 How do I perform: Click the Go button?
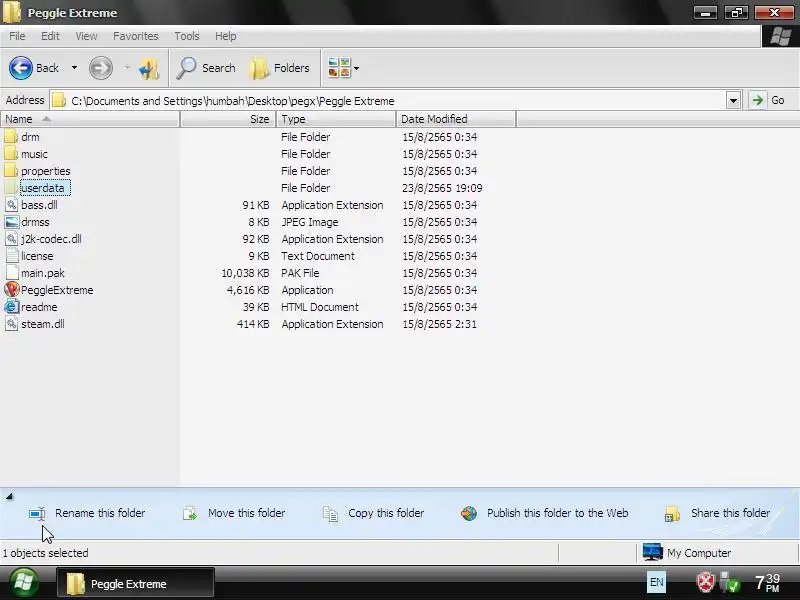click(x=769, y=101)
